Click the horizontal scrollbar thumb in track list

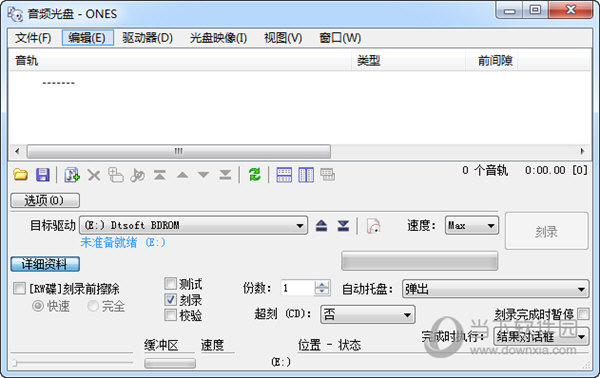tap(179, 151)
